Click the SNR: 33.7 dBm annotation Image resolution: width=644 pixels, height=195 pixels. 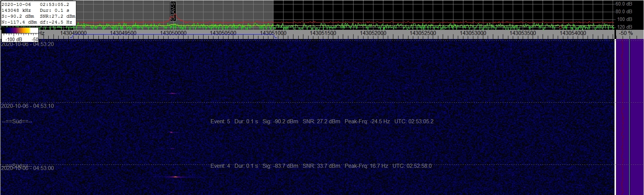(x=321, y=166)
